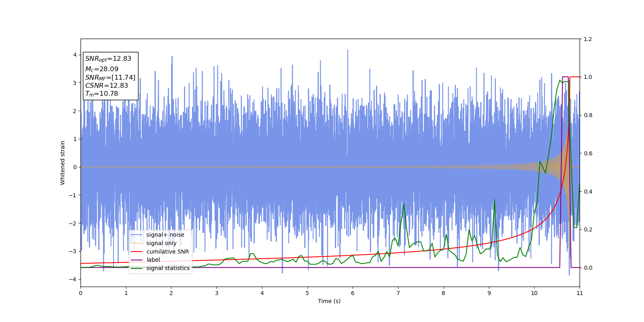Click the right axis tick label 1.2
Viewport: 644px width, 322px height.
coord(588,39)
